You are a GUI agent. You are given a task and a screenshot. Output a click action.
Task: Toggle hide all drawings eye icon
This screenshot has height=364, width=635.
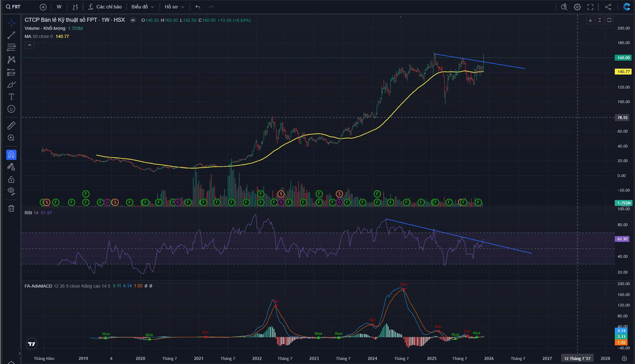pos(11,191)
